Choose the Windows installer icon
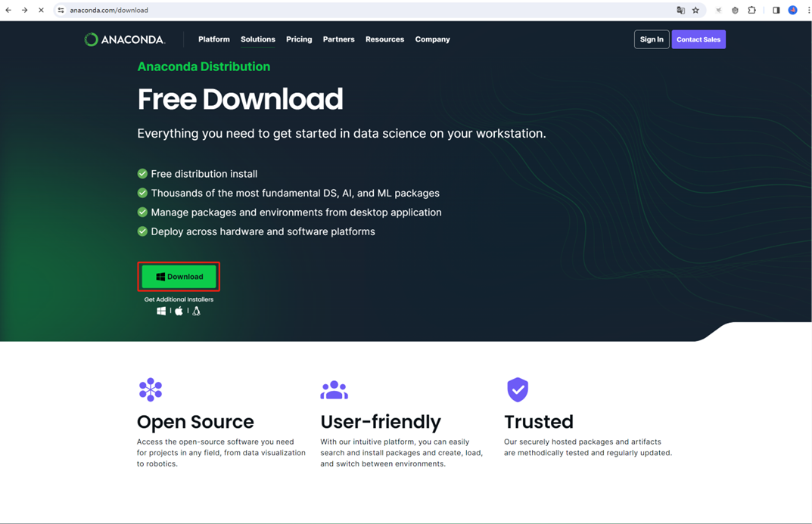Screen dimensions: 812x524 [x=162, y=311]
